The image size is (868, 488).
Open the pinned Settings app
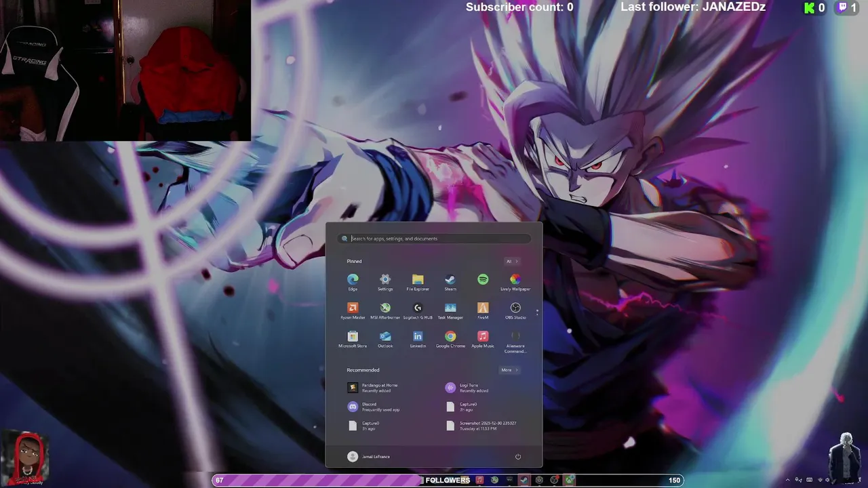385,283
